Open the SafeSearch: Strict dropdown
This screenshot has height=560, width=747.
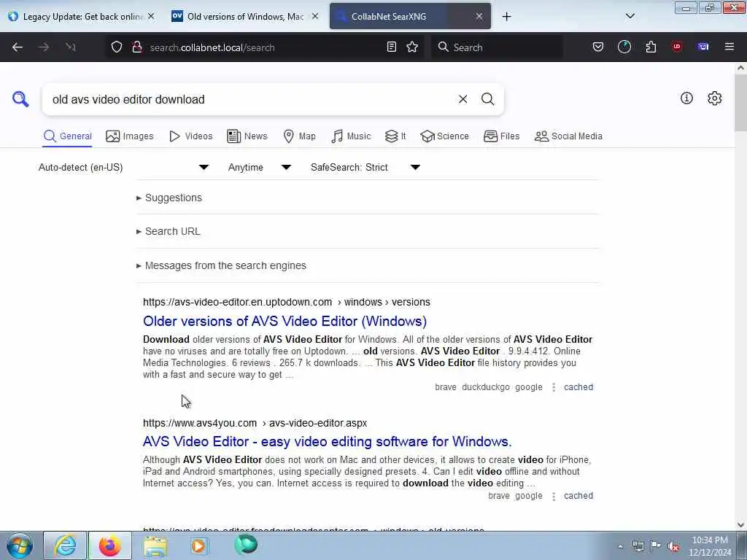[365, 167]
